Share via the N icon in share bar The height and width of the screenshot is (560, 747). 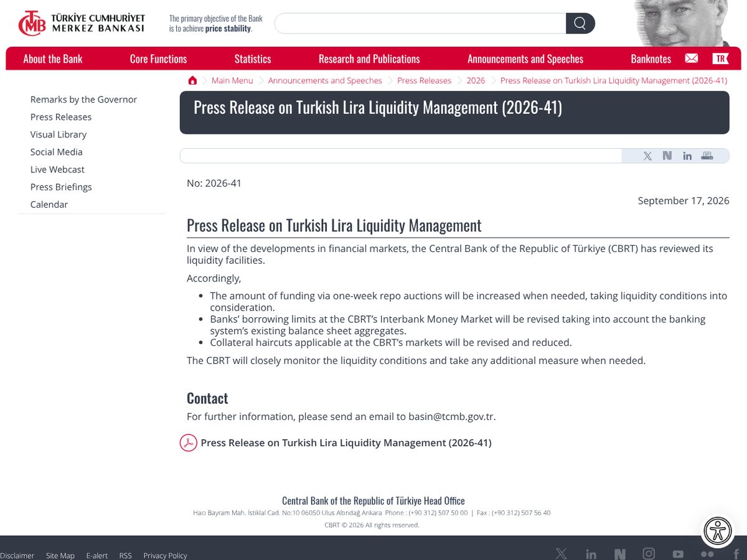point(667,156)
